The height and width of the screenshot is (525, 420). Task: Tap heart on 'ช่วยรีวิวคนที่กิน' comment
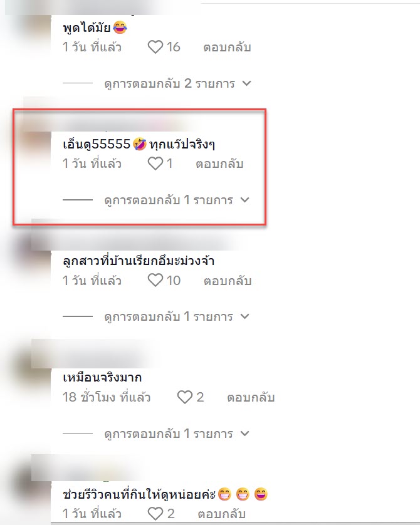click(155, 513)
